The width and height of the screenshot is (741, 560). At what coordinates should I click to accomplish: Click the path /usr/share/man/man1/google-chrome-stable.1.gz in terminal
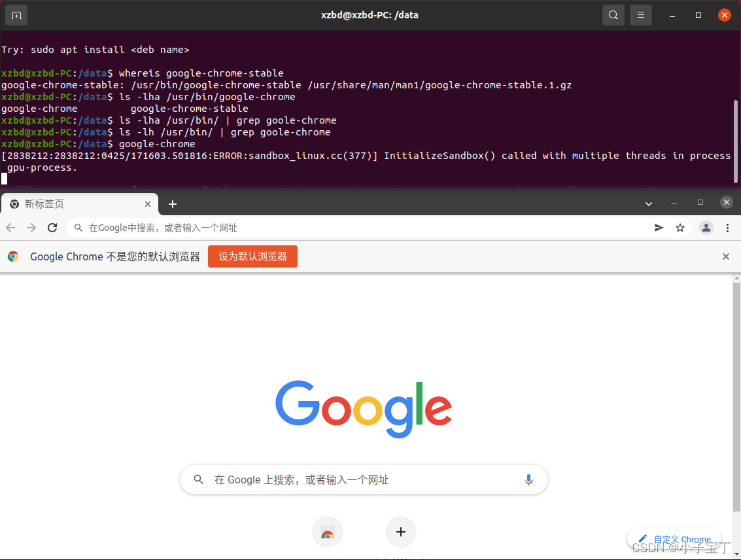pos(439,85)
